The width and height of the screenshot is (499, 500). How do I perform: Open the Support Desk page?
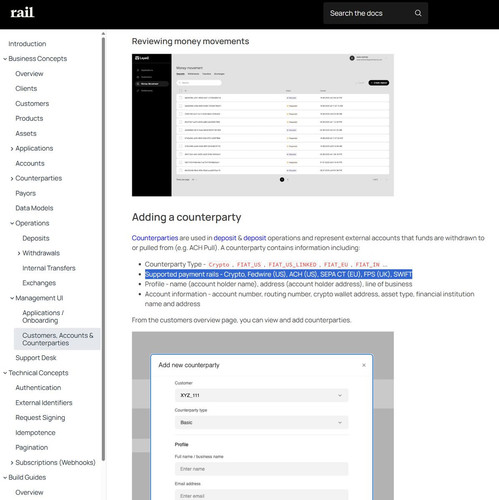point(36,358)
